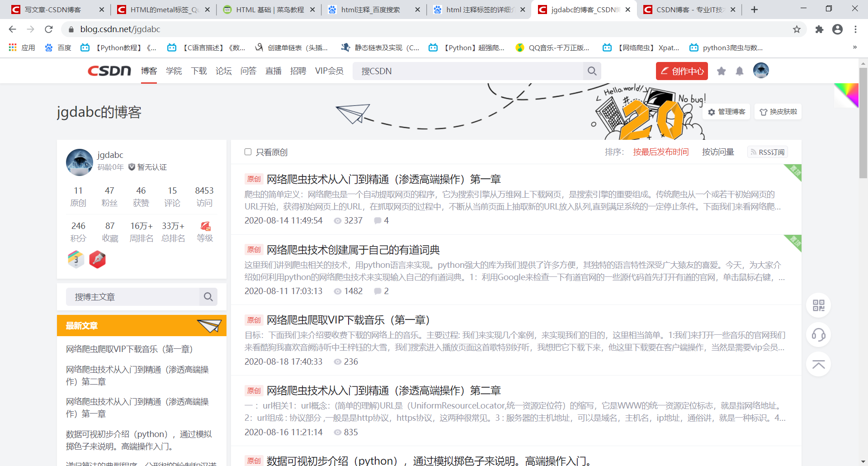Click the gear icon for 管理博客
The height and width of the screenshot is (466, 868).
click(x=712, y=112)
